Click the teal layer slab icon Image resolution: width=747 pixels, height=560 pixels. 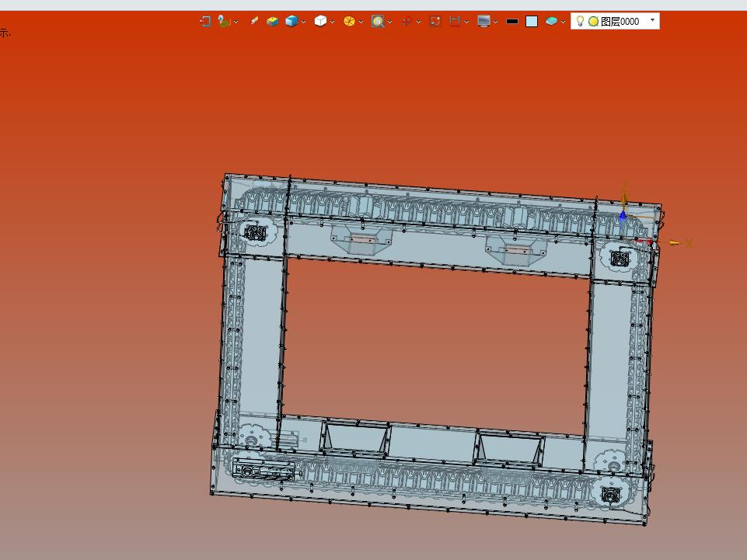point(551,22)
